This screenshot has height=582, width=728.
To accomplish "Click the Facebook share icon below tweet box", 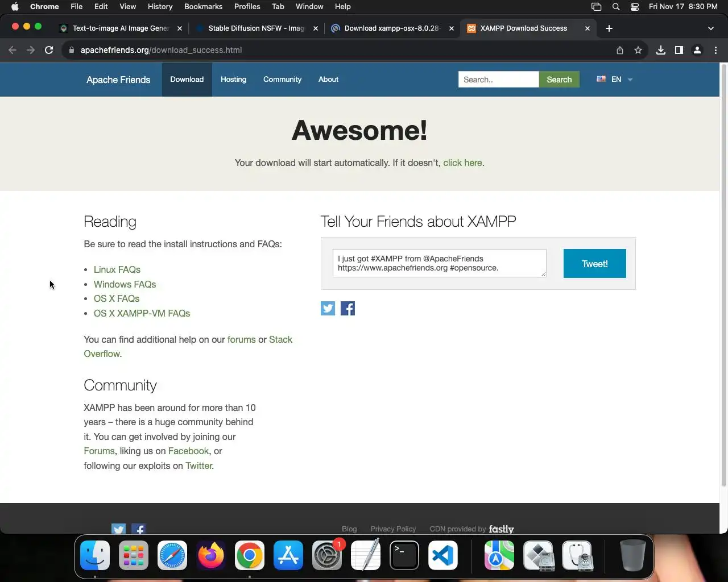I will (x=348, y=308).
